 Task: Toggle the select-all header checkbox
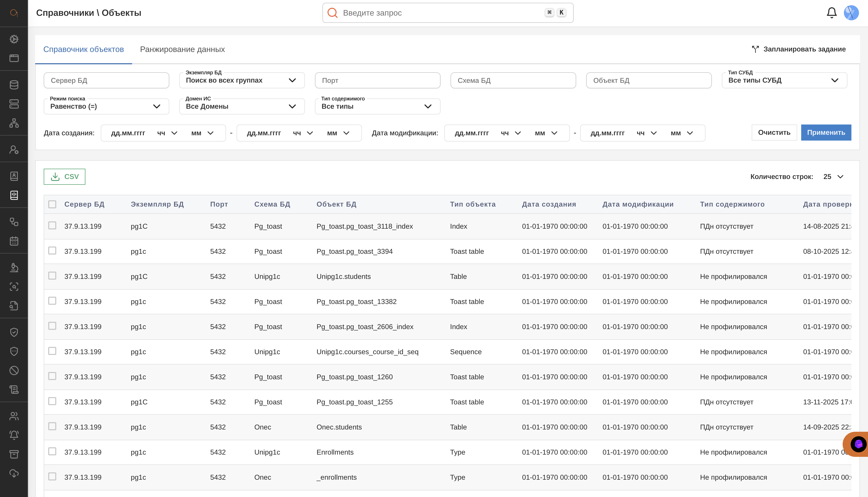(52, 204)
